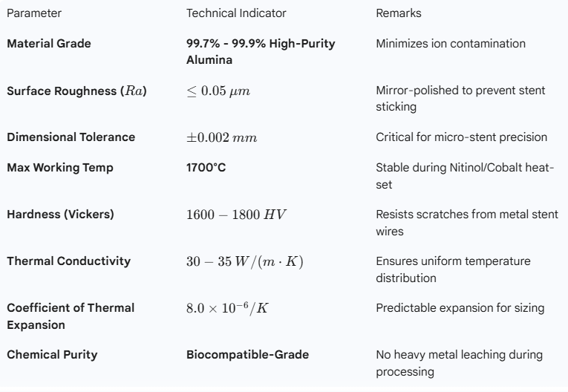Click the 1700°C temperature value

point(206,168)
